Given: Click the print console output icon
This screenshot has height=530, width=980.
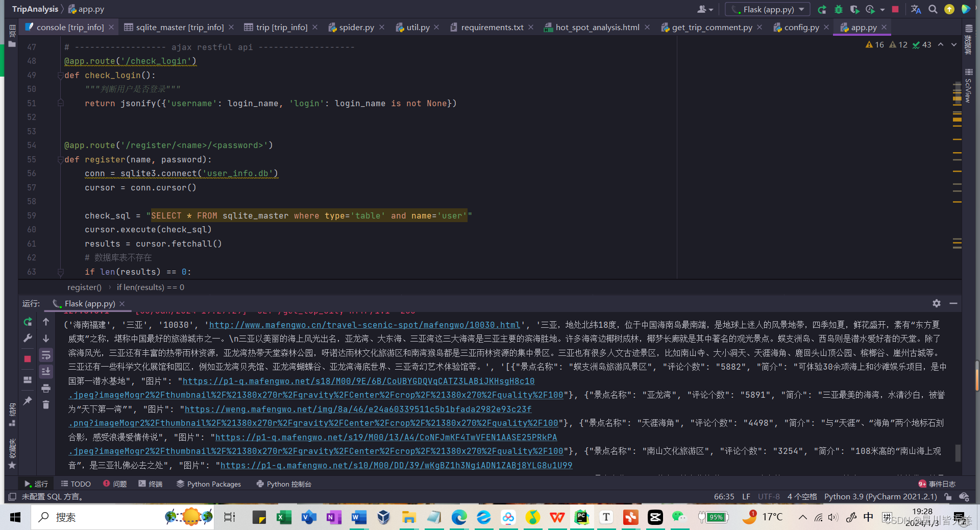Looking at the screenshot, I should pos(46,389).
